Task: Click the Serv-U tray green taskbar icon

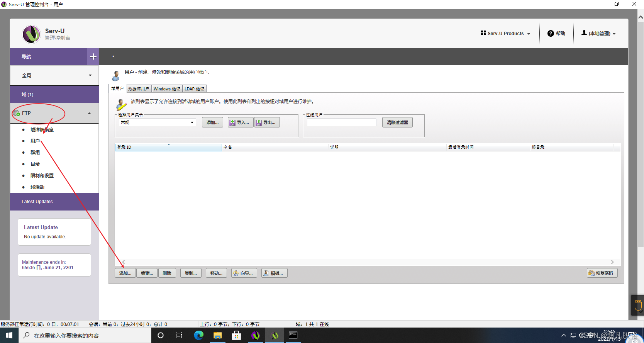Action: click(x=275, y=335)
